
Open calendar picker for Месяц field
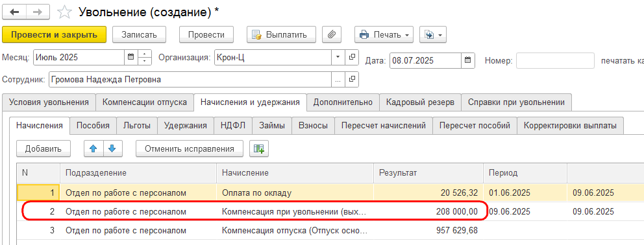point(130,57)
